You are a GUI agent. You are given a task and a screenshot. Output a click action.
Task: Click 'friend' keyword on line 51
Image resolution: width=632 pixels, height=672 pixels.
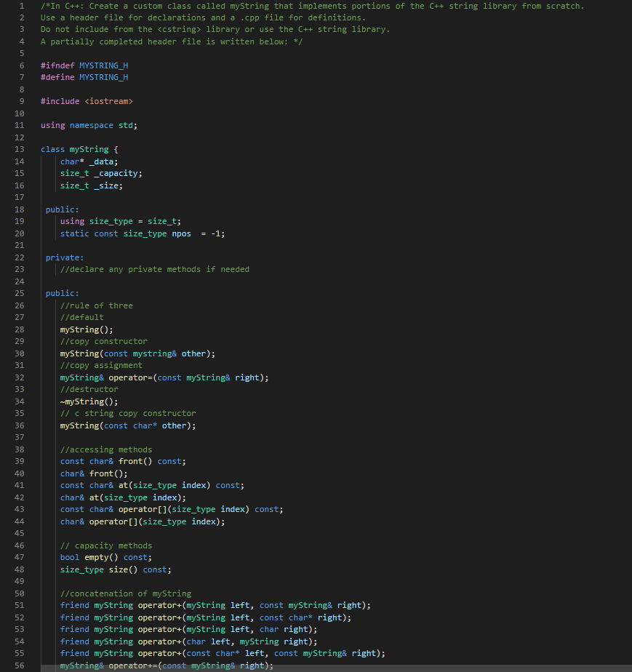click(75, 605)
